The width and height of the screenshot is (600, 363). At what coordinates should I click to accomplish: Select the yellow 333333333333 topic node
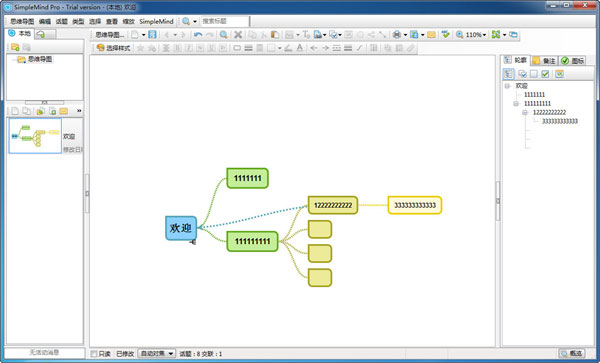(415, 205)
